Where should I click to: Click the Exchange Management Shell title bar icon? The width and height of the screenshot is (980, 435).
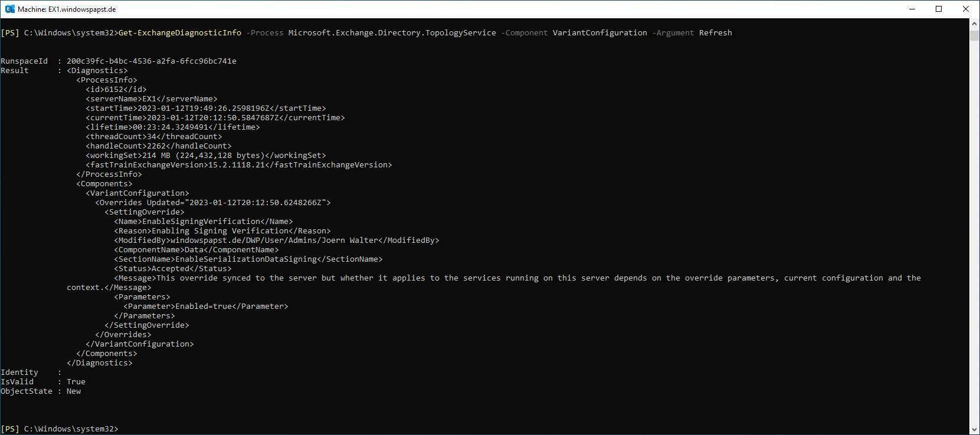[9, 9]
